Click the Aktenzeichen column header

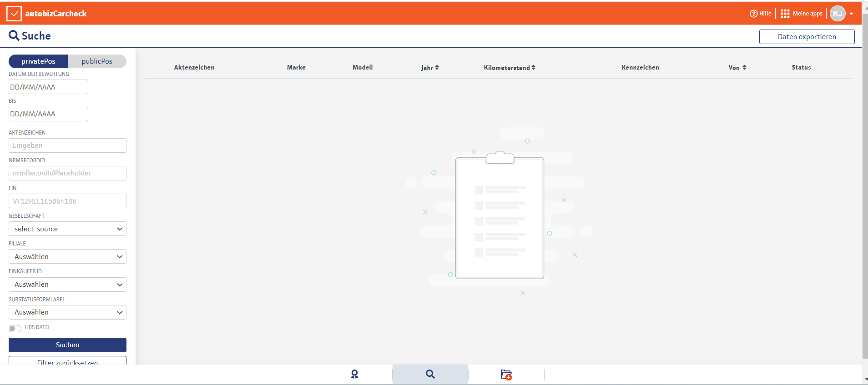pyautogui.click(x=194, y=68)
